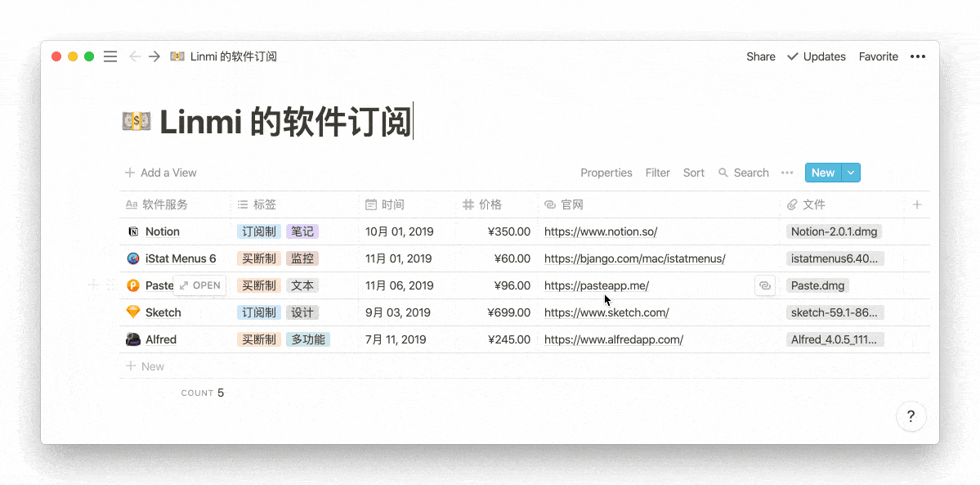Add a new column with plus icon
The image size is (980, 485).
pyautogui.click(x=917, y=204)
